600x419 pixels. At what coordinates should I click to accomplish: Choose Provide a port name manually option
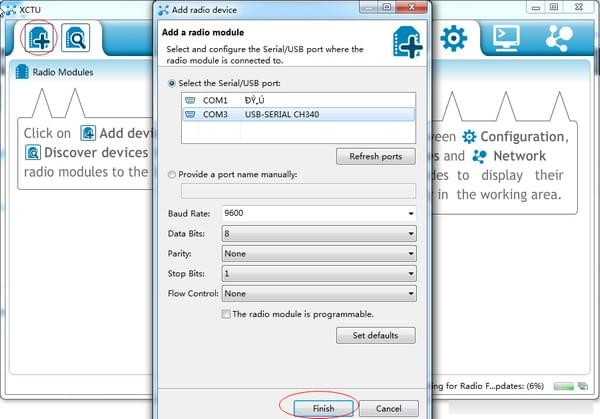[x=172, y=174]
